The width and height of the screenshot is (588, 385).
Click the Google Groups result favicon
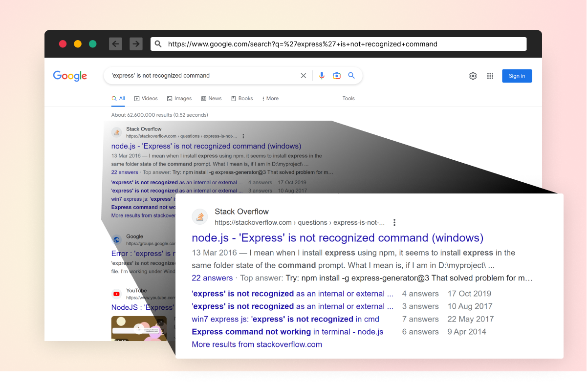pos(116,240)
